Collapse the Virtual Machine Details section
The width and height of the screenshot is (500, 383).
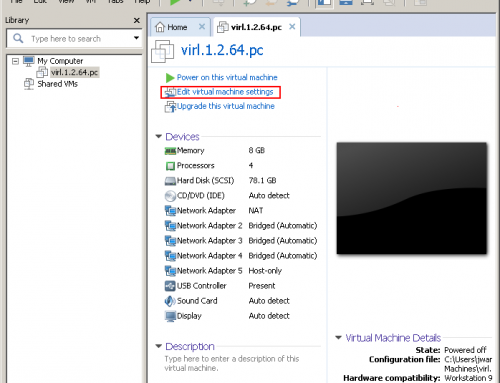(338, 338)
